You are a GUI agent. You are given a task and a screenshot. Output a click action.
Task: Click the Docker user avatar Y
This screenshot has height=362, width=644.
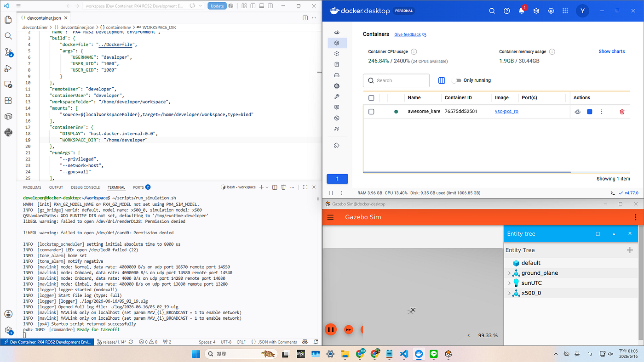[582, 11]
